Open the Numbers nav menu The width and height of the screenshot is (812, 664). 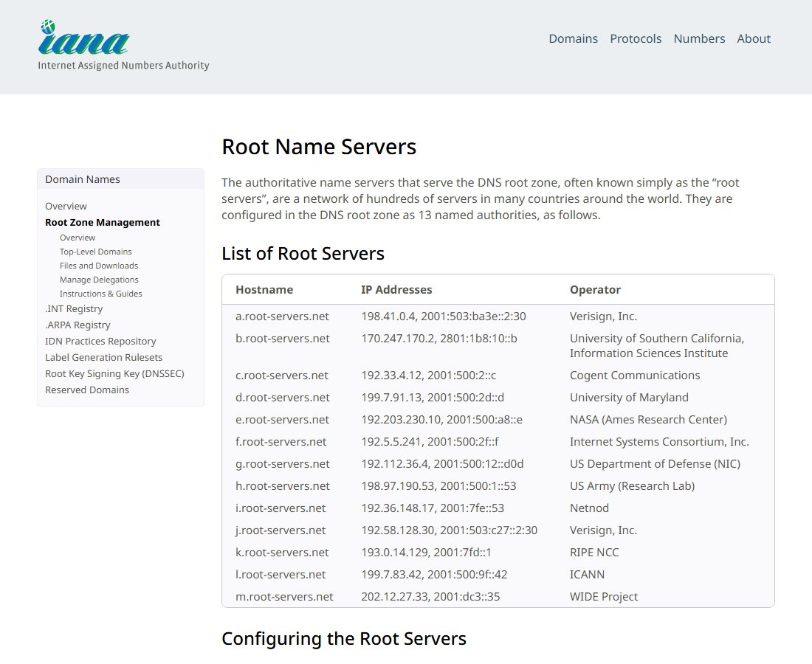(699, 39)
